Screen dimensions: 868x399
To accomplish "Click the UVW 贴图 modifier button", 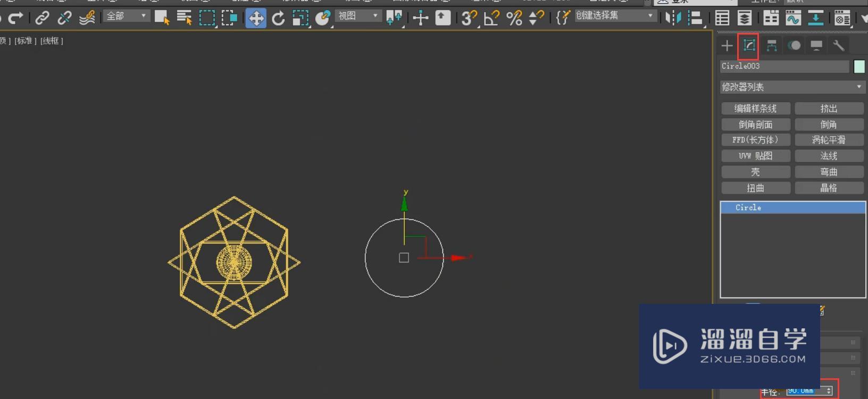I will [755, 156].
